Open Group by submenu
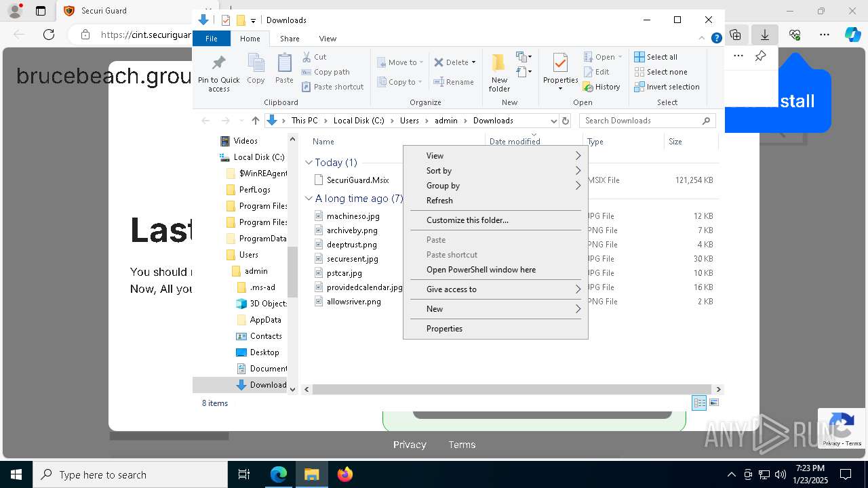This screenshot has width=868, height=488. 496,186
